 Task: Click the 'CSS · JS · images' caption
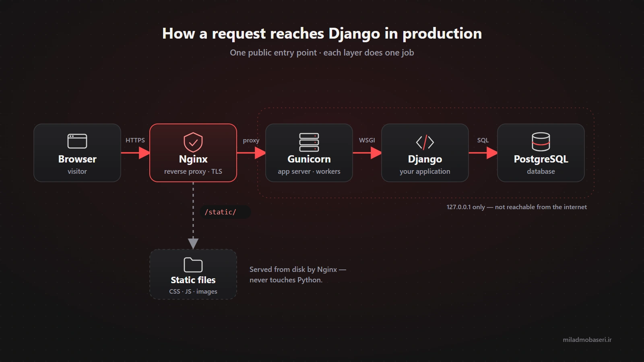coord(193,292)
